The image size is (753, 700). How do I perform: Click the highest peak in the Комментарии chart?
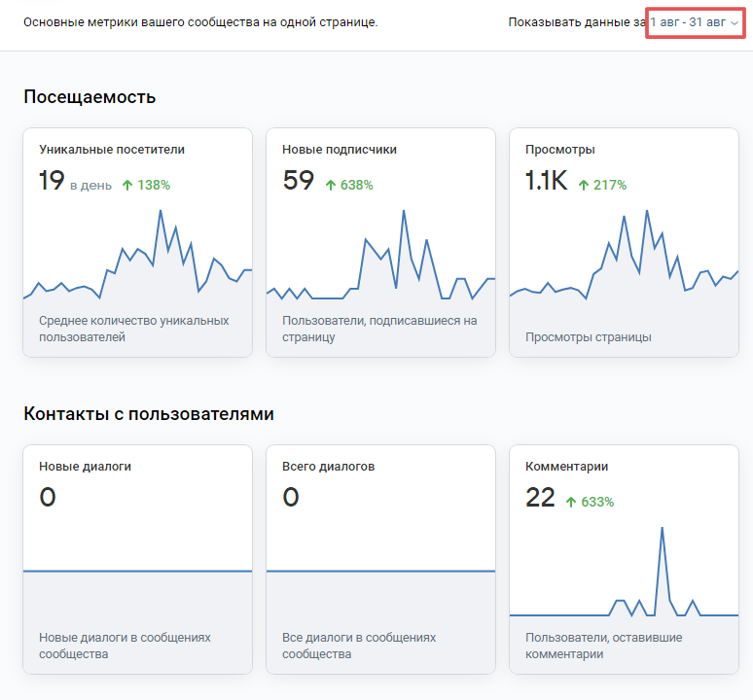click(x=662, y=528)
